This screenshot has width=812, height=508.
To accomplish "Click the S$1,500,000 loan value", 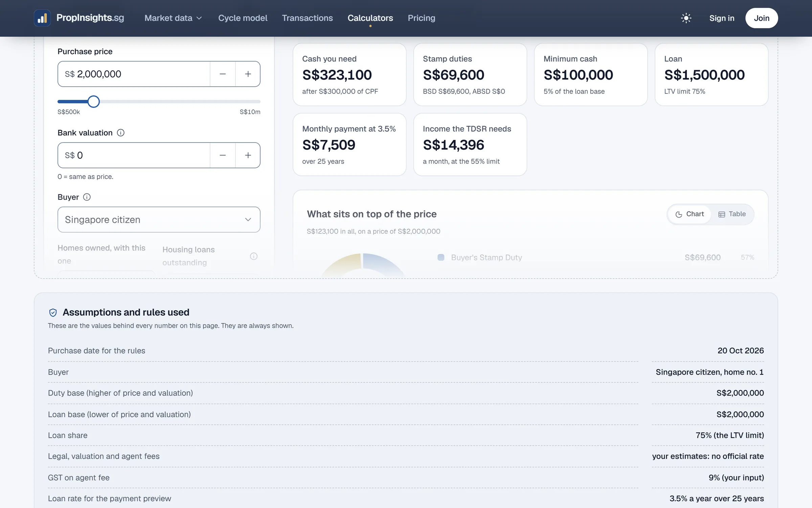I will pyautogui.click(x=704, y=75).
